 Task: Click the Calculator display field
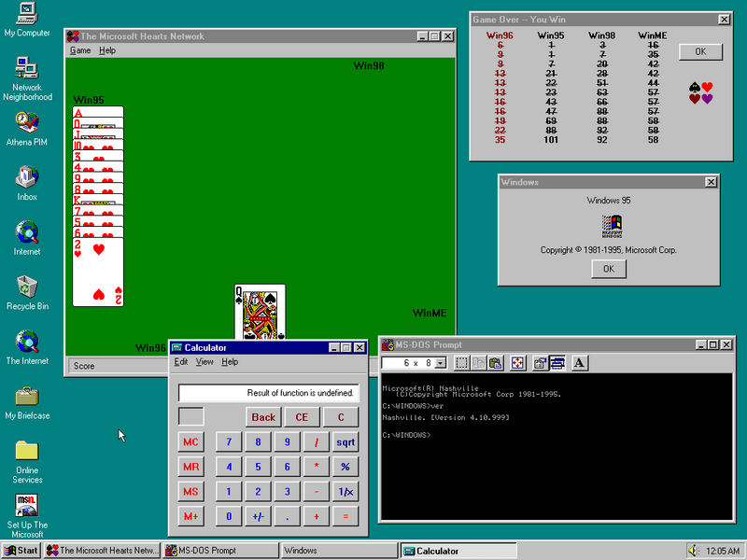tap(269, 393)
